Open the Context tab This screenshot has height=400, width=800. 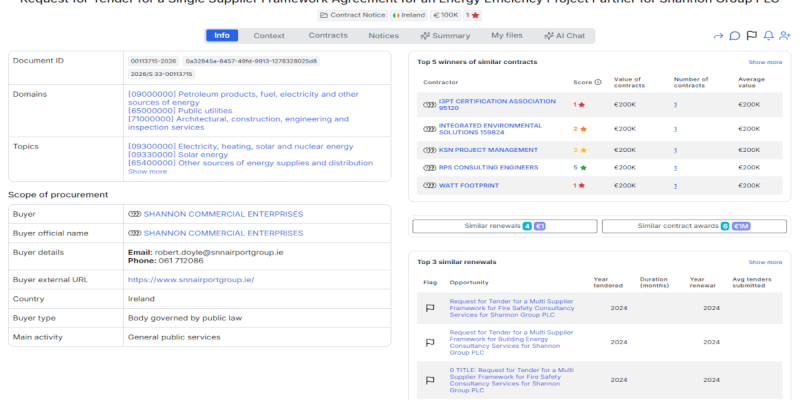click(x=269, y=36)
